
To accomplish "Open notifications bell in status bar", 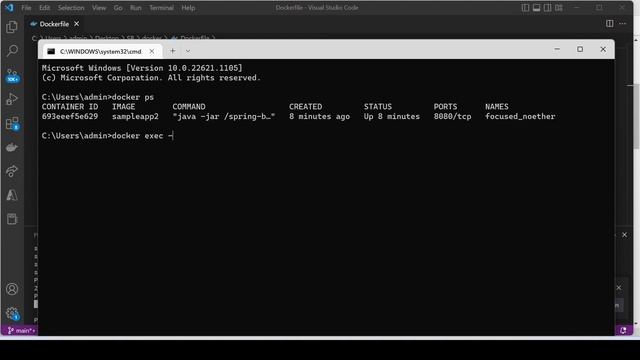I will click(x=623, y=331).
